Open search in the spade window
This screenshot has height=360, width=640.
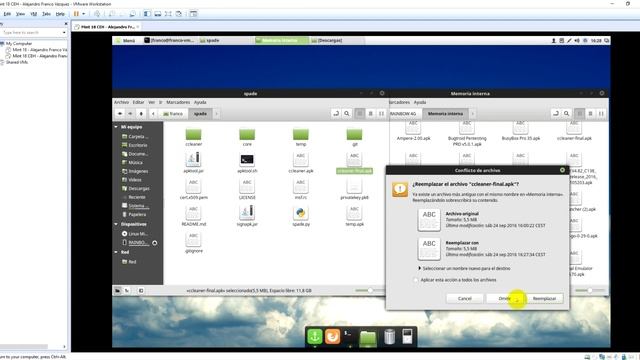tap(347, 113)
